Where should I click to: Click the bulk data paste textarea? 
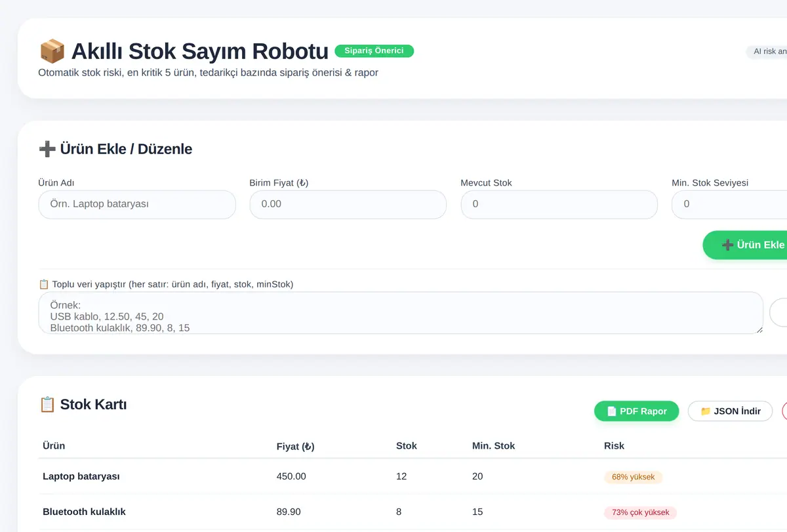click(x=401, y=313)
